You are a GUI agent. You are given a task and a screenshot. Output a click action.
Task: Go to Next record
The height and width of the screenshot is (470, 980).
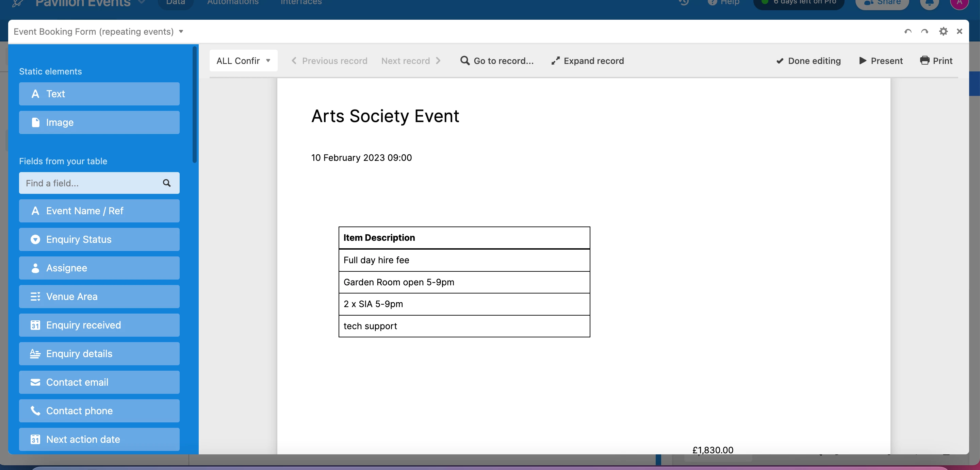[x=411, y=61]
